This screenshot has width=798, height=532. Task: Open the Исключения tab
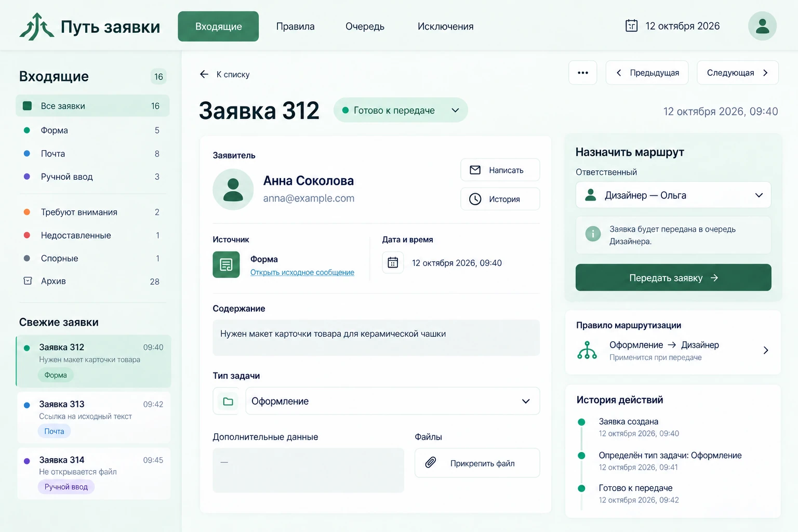pyautogui.click(x=445, y=26)
